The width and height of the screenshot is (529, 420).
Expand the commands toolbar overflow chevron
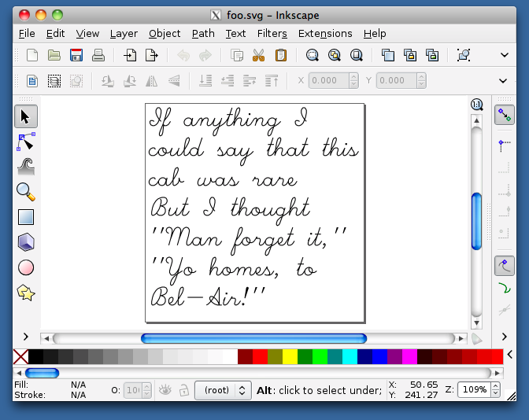coord(504,55)
